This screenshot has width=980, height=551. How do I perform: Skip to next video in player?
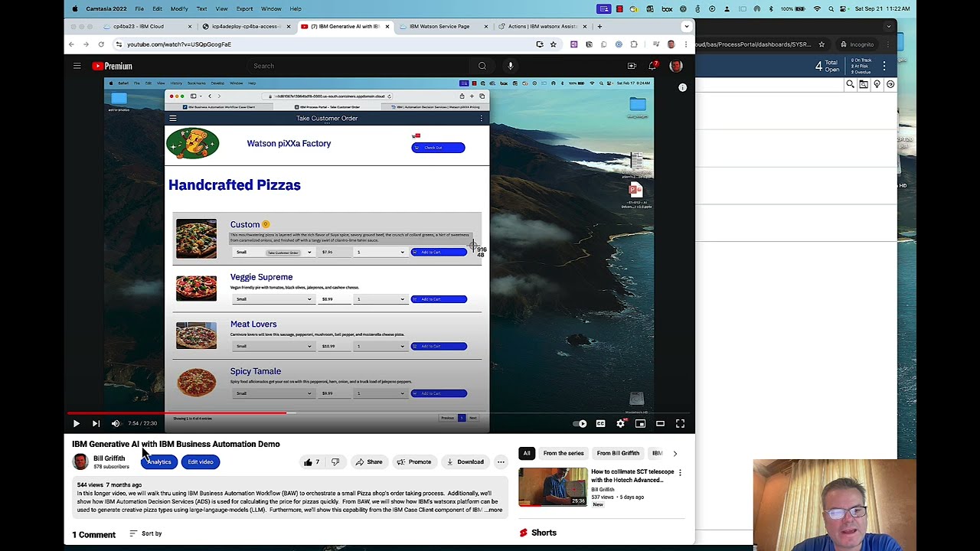point(96,423)
